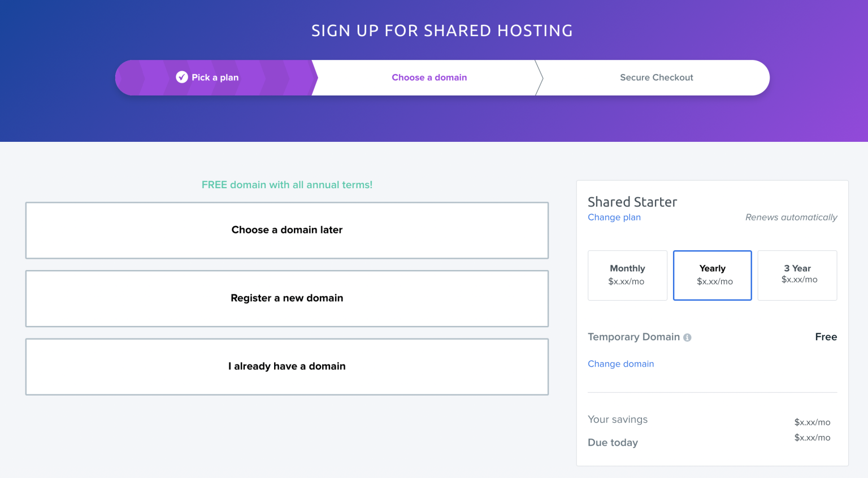Select I already have a domain
Screen dimensions: 868x478
287,366
